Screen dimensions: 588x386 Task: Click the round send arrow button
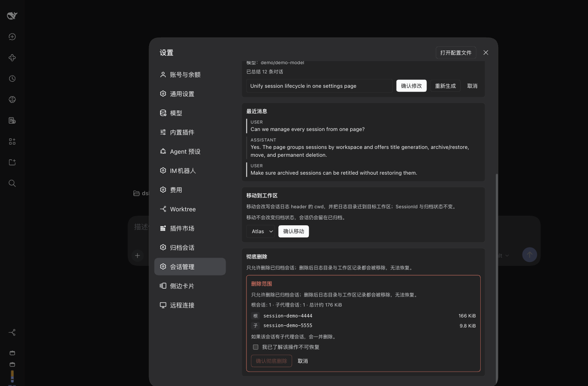click(x=530, y=255)
